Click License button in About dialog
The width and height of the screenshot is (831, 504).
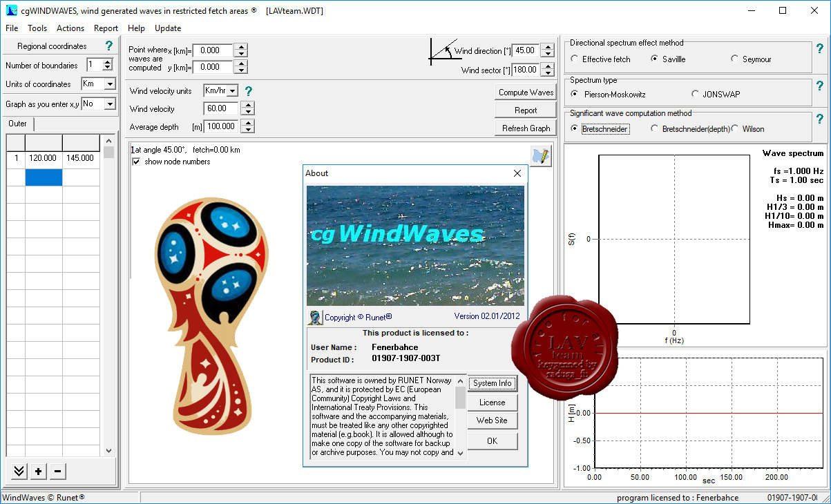[493, 403]
